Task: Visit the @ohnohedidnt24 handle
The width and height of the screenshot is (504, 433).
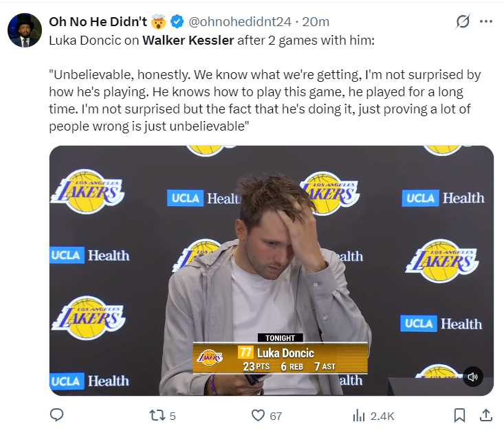Action: click(240, 21)
